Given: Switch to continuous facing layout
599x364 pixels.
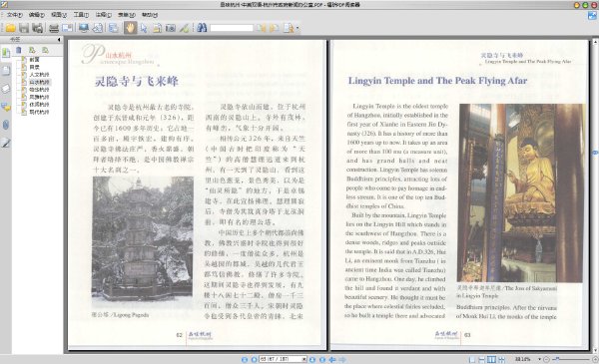Looking at the screenshot, I should (x=501, y=359).
